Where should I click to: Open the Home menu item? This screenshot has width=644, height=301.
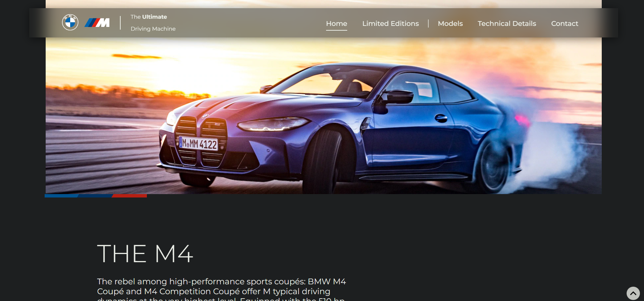coord(337,23)
